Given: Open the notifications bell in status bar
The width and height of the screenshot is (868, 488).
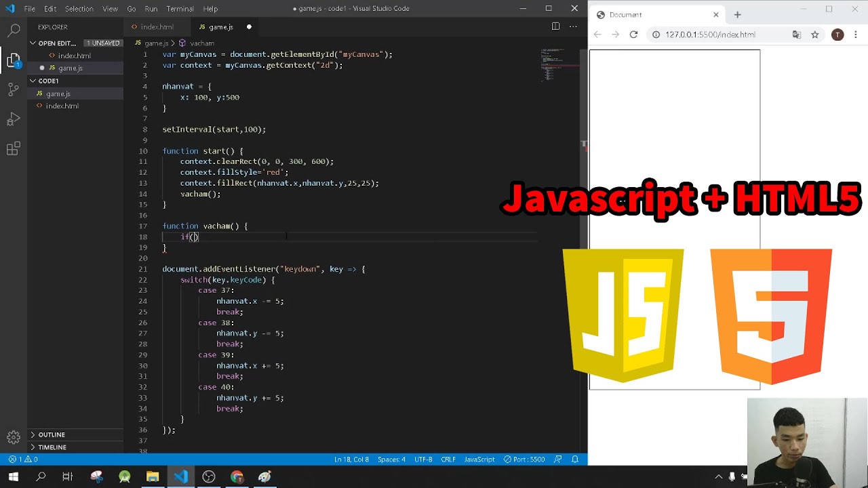Looking at the screenshot, I should [x=575, y=460].
